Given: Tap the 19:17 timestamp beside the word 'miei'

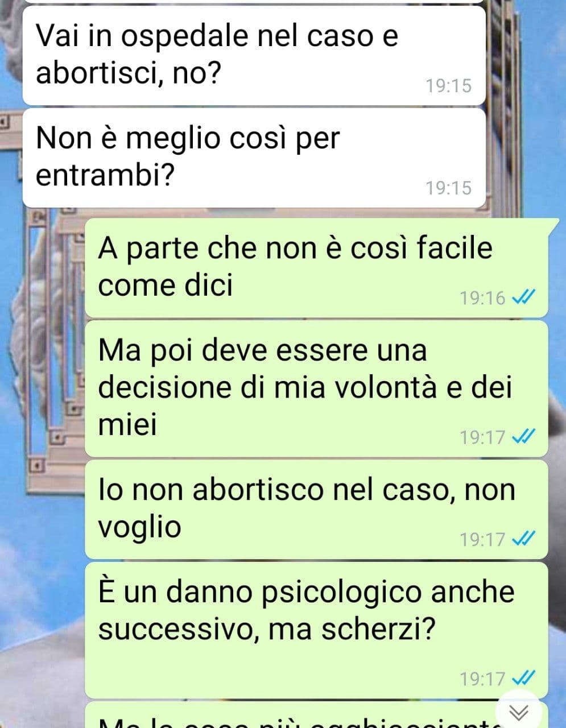Looking at the screenshot, I should (482, 437).
